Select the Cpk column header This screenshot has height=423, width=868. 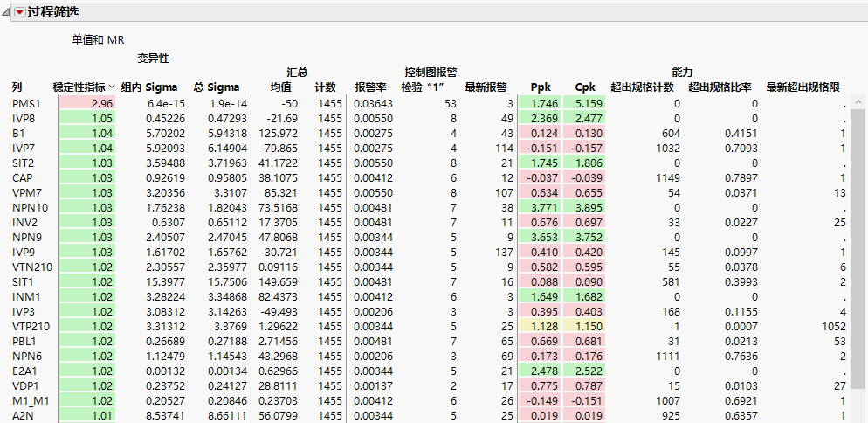click(x=585, y=87)
